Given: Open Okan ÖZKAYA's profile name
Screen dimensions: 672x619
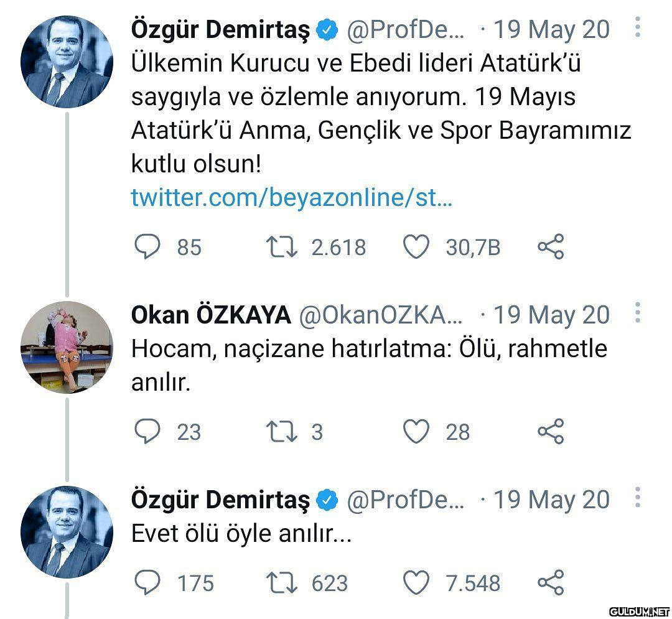Looking at the screenshot, I should pos(211,315).
